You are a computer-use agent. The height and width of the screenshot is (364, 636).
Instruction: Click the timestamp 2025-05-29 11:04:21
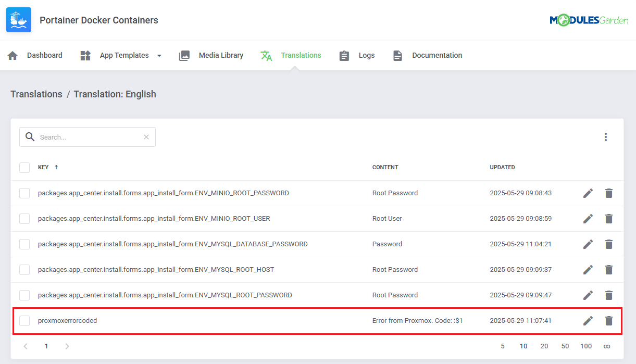tap(521, 244)
